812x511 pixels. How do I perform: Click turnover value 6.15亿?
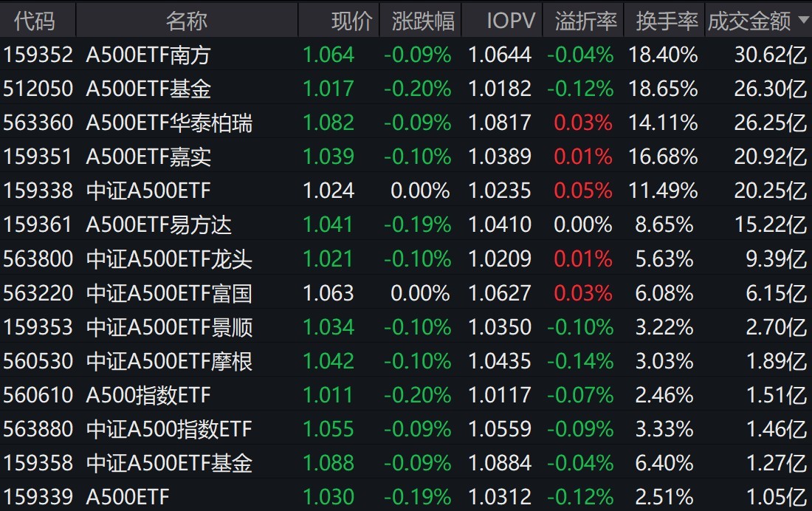click(x=777, y=293)
